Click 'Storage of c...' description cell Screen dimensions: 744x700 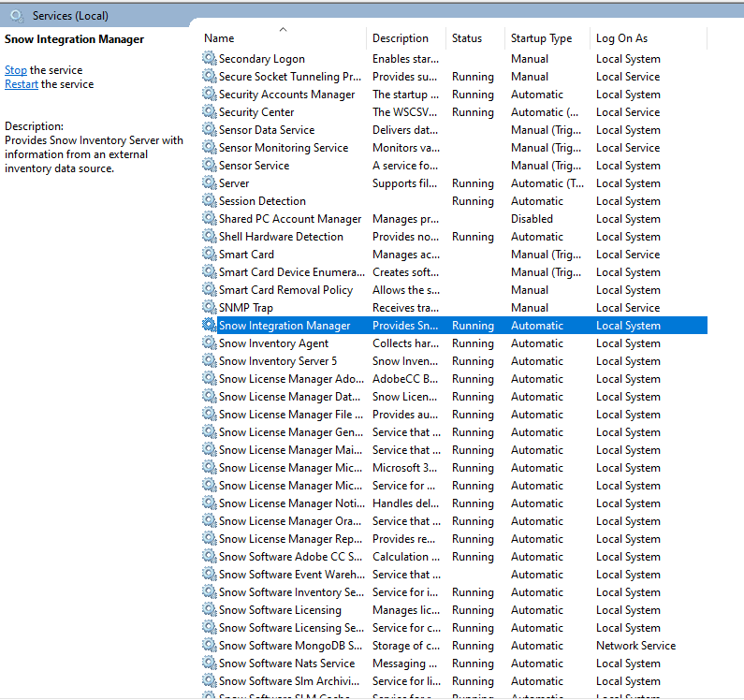tap(406, 646)
